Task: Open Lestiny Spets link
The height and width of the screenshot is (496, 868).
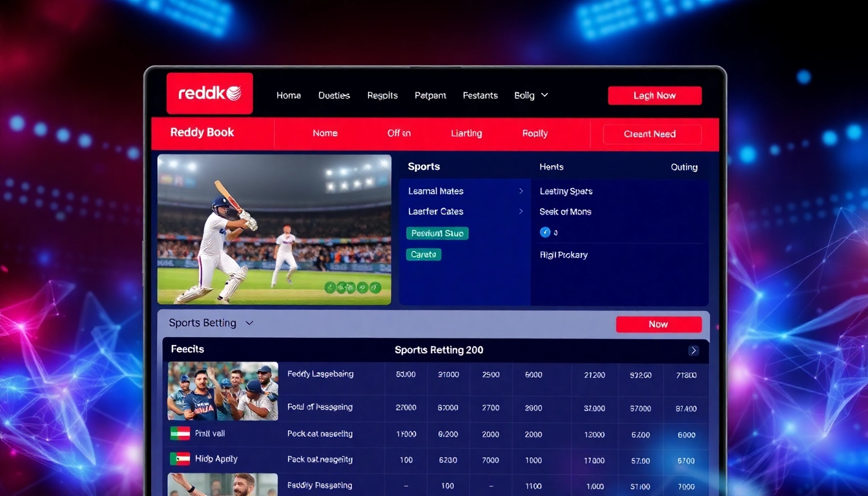Action: point(566,191)
